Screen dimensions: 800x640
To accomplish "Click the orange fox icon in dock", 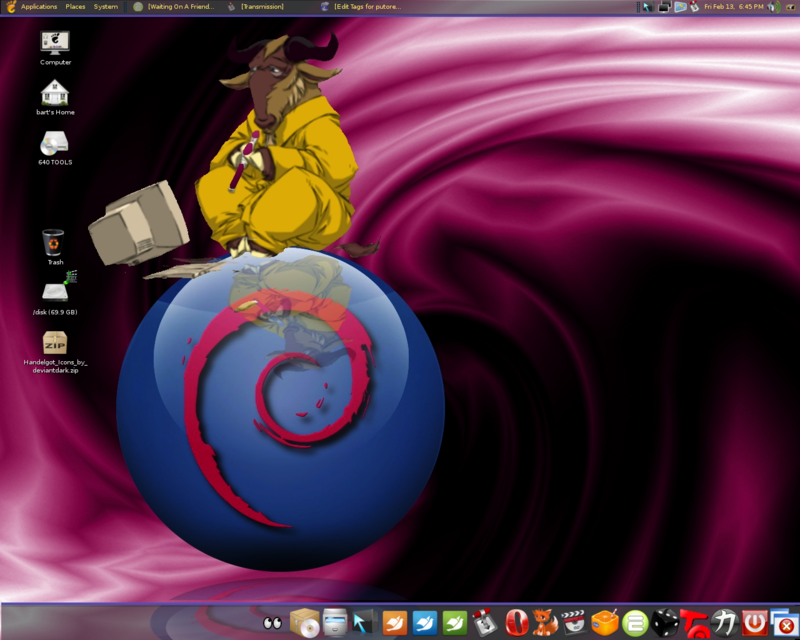I will (x=545, y=622).
